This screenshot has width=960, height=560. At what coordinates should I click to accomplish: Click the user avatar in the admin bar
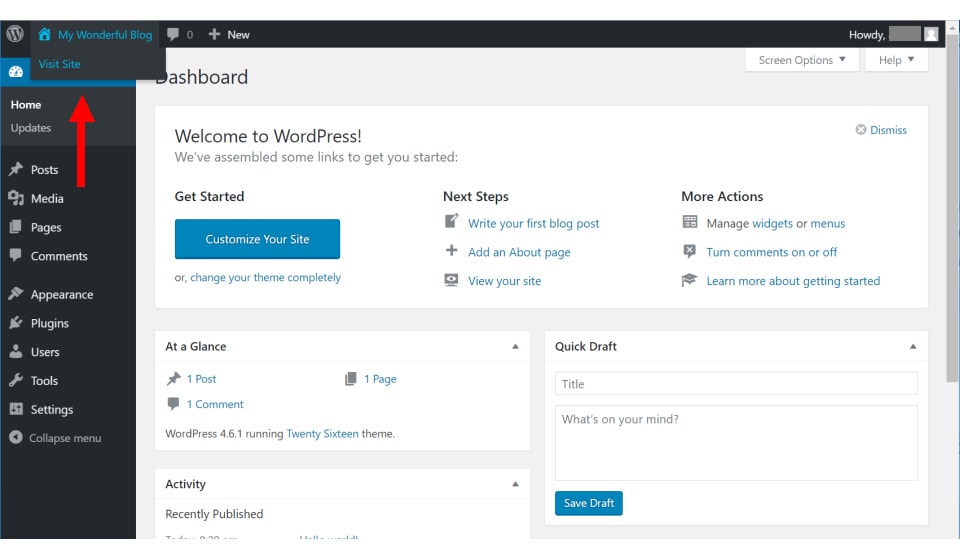[x=931, y=34]
